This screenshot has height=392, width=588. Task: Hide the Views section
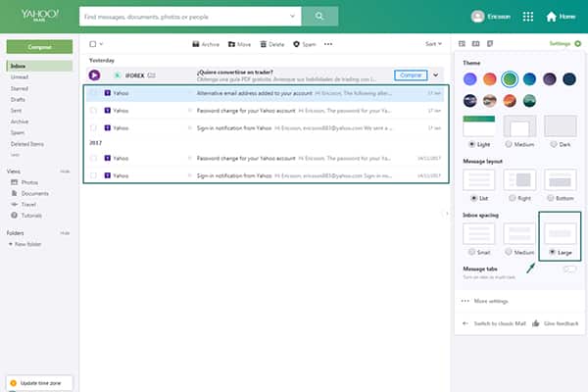tap(65, 171)
